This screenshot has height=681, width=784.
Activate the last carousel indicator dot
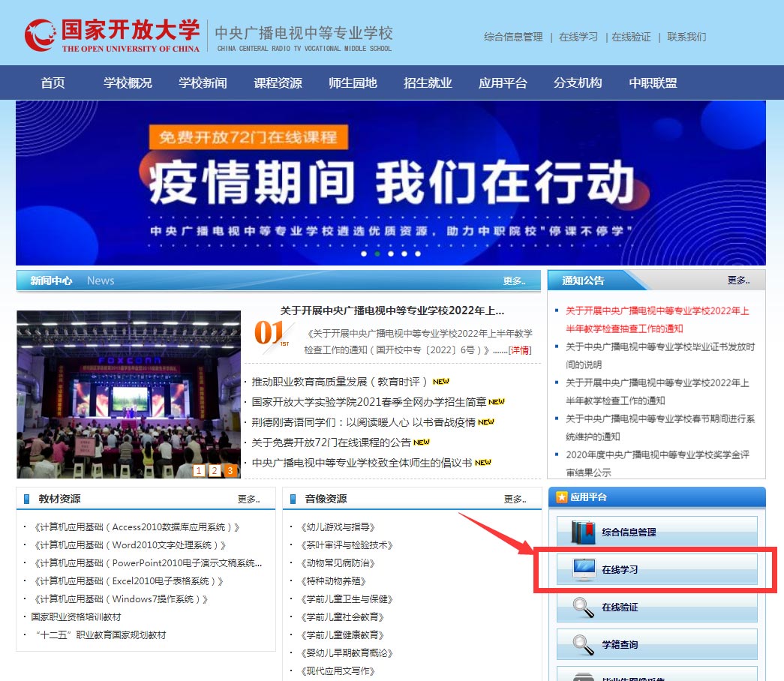click(x=417, y=253)
